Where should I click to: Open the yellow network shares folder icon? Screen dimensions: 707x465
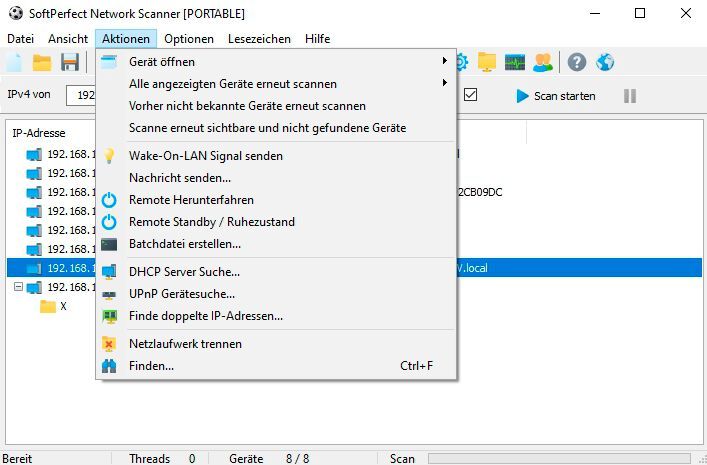coord(487,62)
